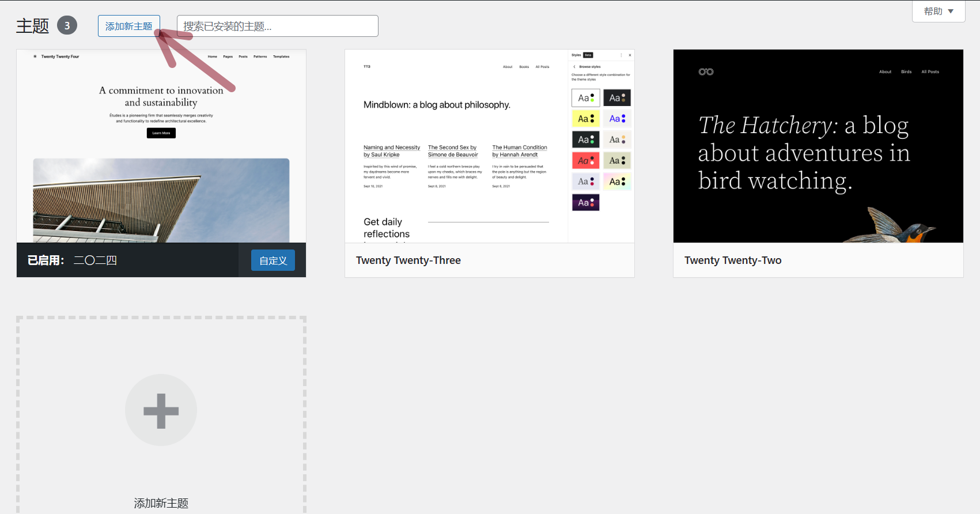
Task: Click All Posts in Twenty Twenty-Two preview navigation
Action: (930, 72)
